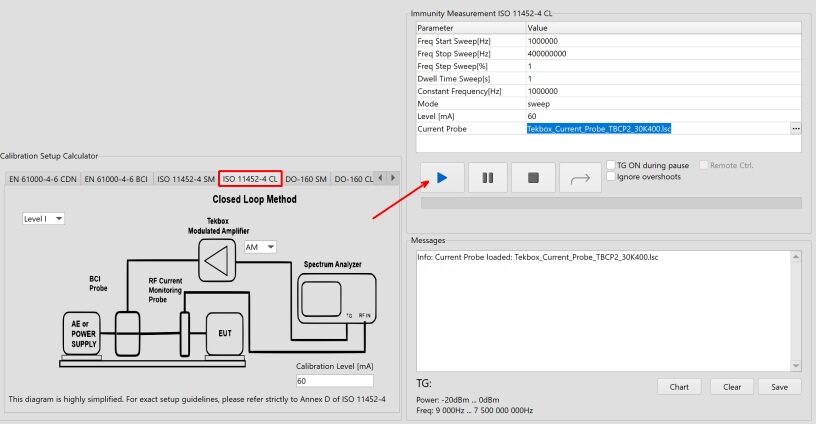Enable TG ON during pause
Viewport: 816px width, 424px height.
(x=611, y=165)
